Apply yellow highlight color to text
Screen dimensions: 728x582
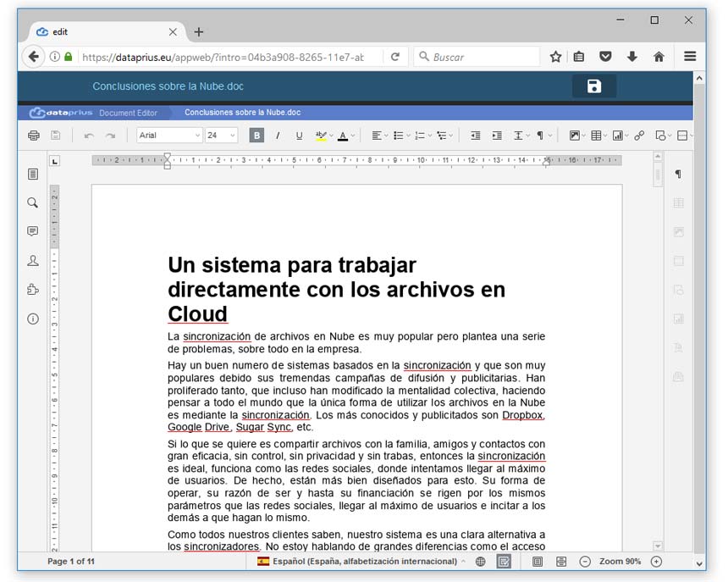point(320,136)
